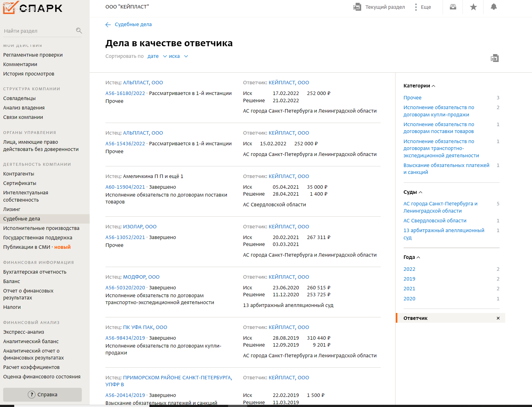The height and width of the screenshot is (407, 532).
Task: Click the doc icon for current section
Action: 357,7
